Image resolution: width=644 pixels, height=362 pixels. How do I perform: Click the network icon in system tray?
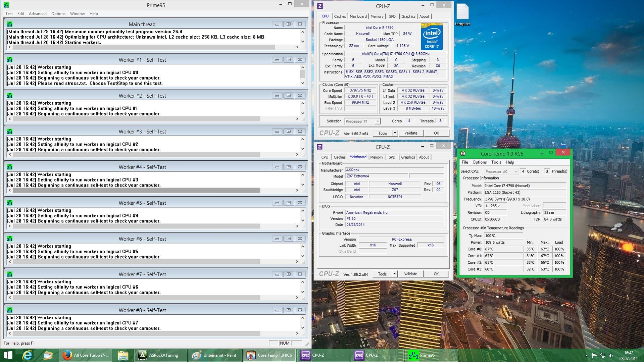pos(603,355)
